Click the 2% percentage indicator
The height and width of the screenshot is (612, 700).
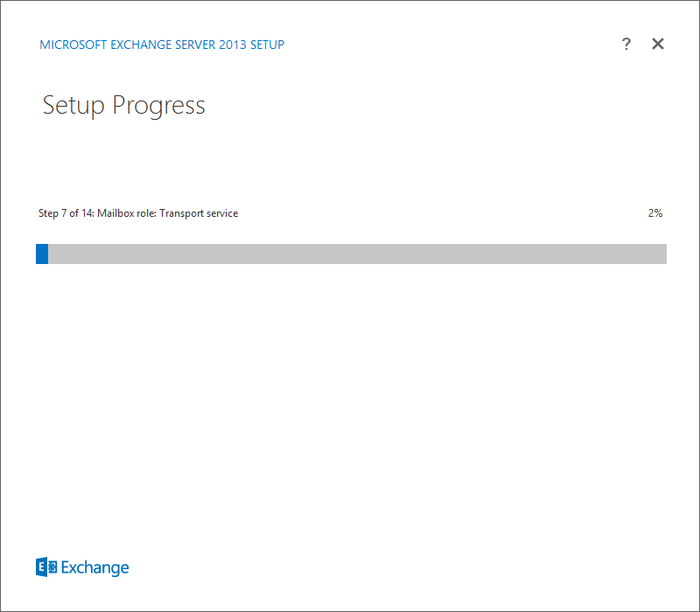[655, 213]
